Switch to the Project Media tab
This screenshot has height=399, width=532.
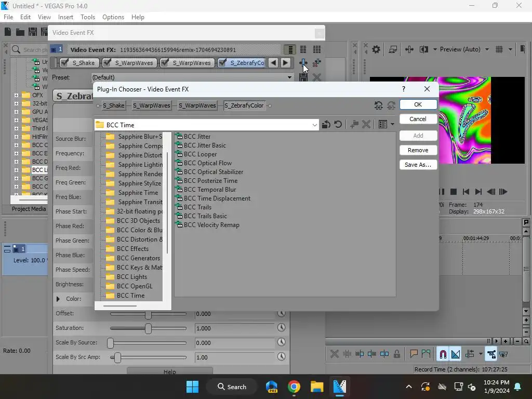29,209
